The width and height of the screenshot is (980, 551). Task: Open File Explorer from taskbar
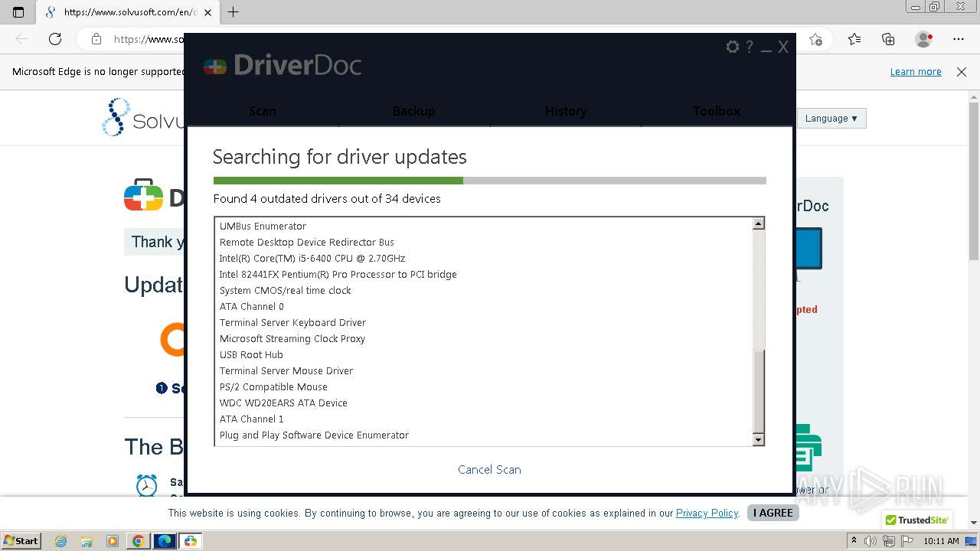click(87, 541)
